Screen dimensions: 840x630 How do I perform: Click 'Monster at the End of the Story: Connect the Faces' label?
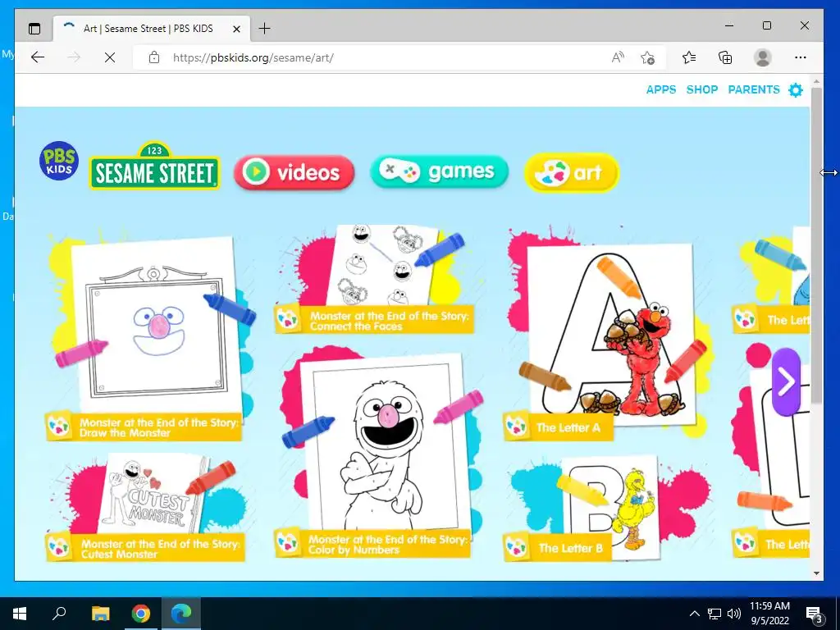click(389, 321)
